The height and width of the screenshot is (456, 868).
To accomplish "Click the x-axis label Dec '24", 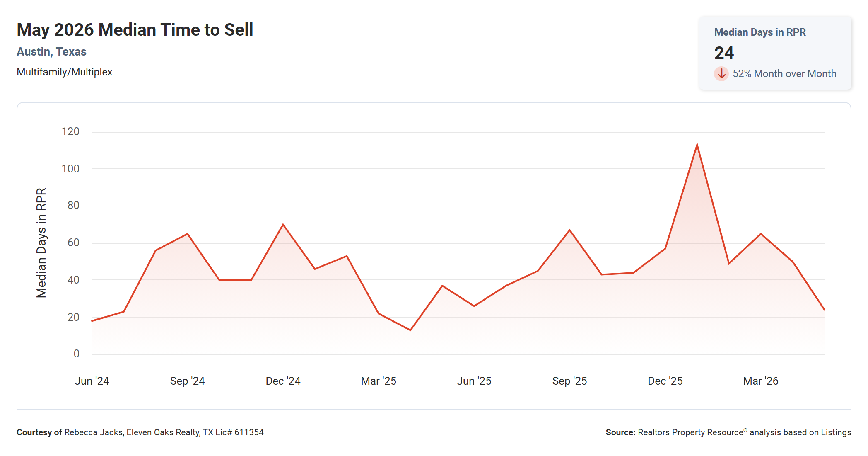I will [x=283, y=381].
